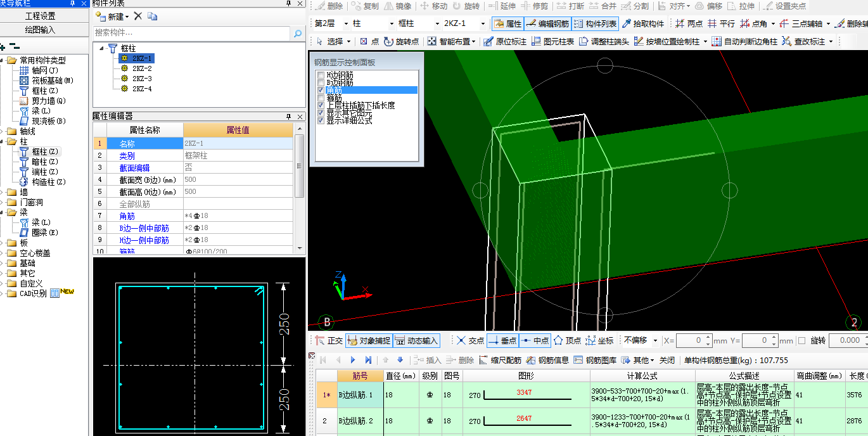Enable 交点 snap mode
This screenshot has height=436, width=868.
tap(470, 340)
